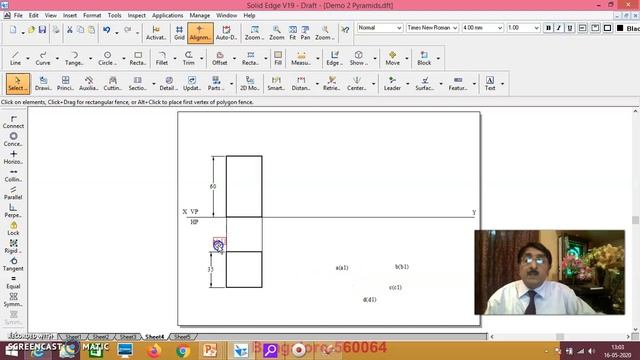This screenshot has width=640, height=360.
Task: Choose the Auxiliary View tool
Action: coord(88,83)
